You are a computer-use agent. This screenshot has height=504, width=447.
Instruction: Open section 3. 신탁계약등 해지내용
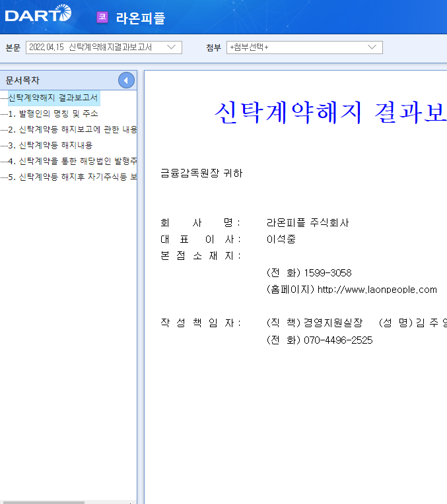pos(51,145)
